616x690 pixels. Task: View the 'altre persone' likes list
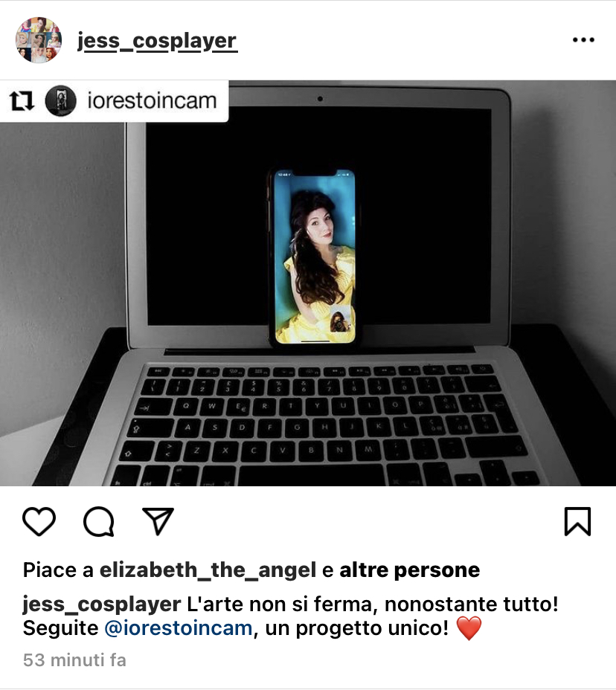[409, 570]
